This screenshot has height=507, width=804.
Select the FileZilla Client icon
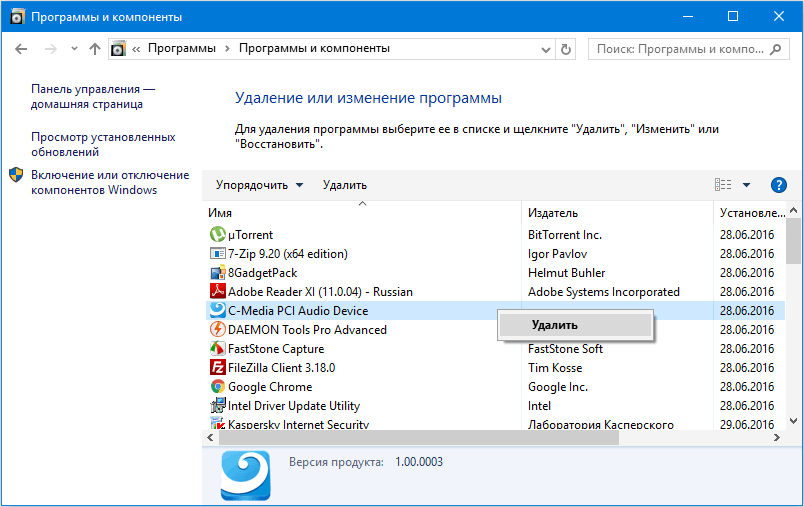click(x=218, y=368)
